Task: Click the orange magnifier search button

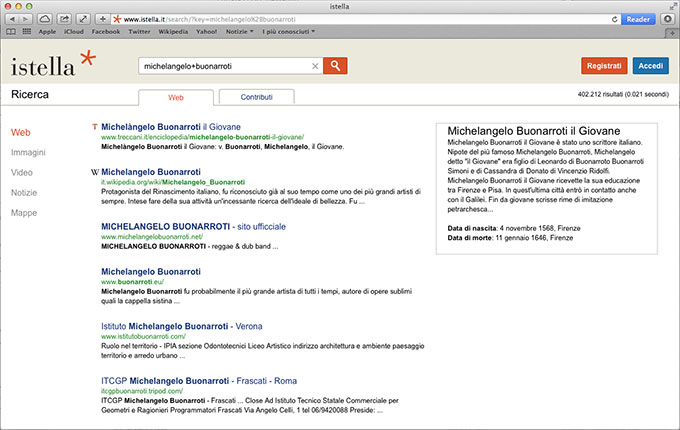Action: (x=335, y=66)
